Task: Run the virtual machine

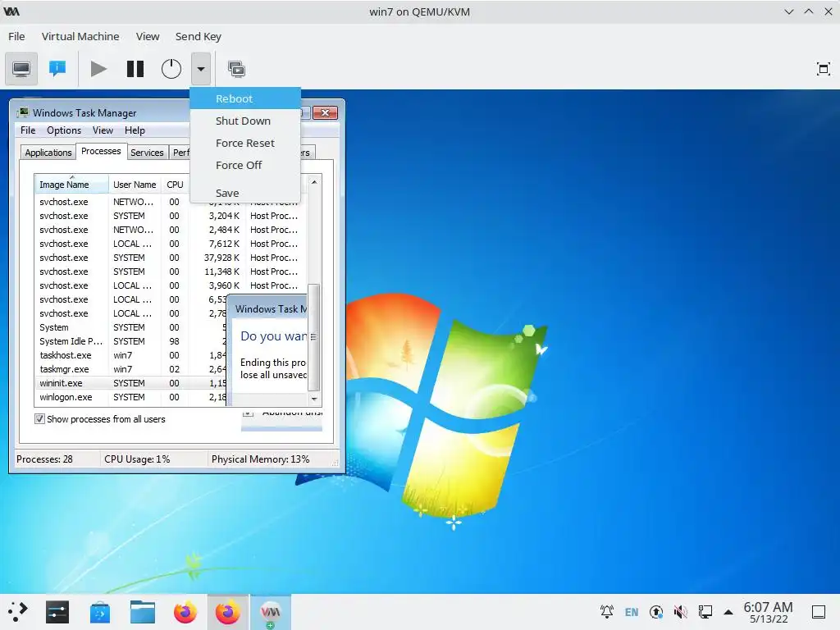Action: (98, 69)
